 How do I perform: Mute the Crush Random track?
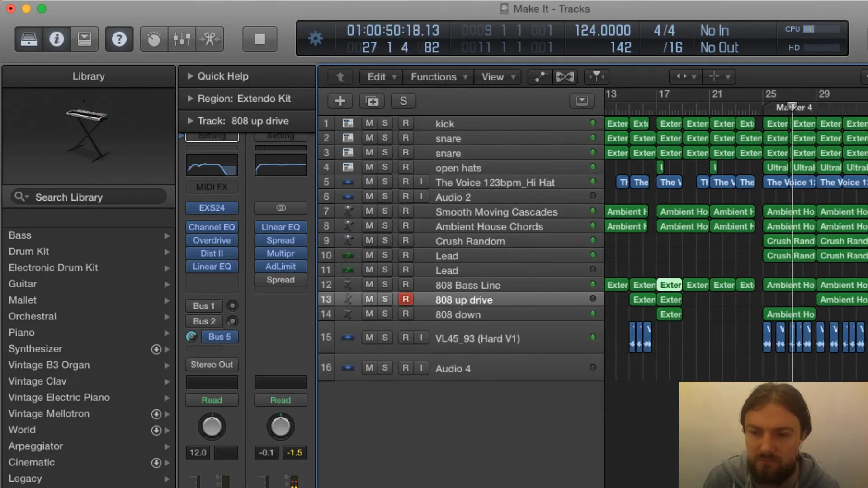pos(369,240)
